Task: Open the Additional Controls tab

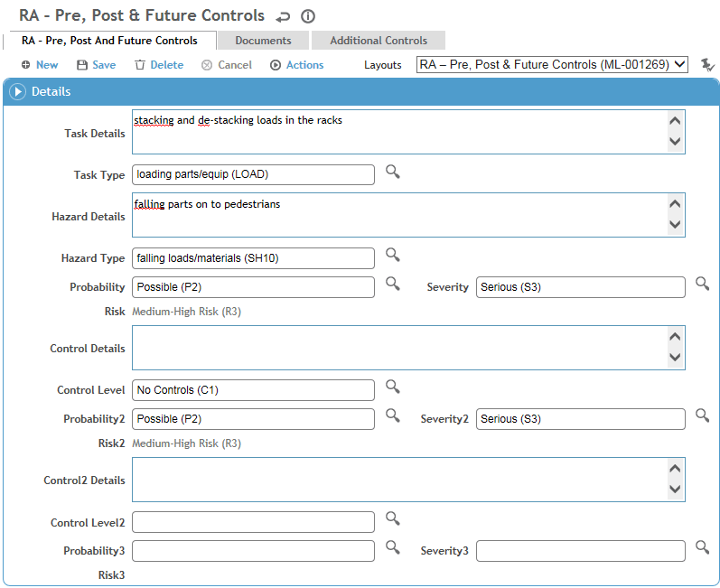Action: click(379, 41)
